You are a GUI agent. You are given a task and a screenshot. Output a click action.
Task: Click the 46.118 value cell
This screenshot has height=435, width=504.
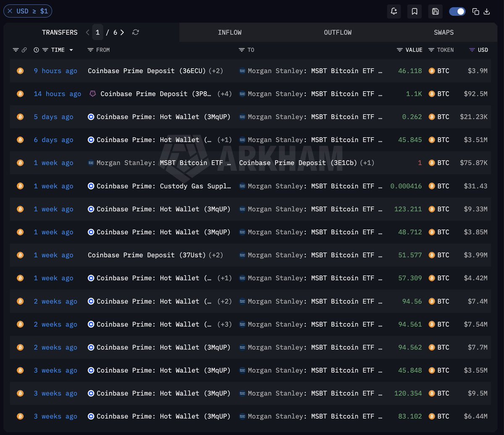pyautogui.click(x=410, y=71)
